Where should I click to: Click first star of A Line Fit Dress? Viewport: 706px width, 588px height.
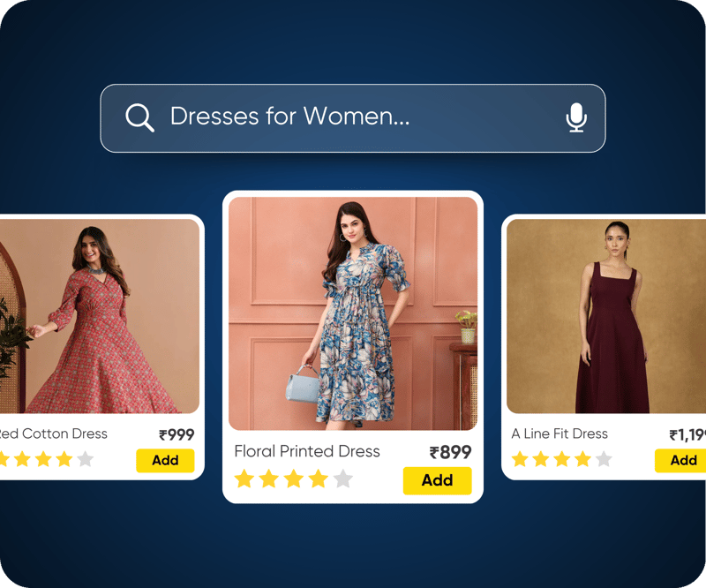click(x=520, y=459)
